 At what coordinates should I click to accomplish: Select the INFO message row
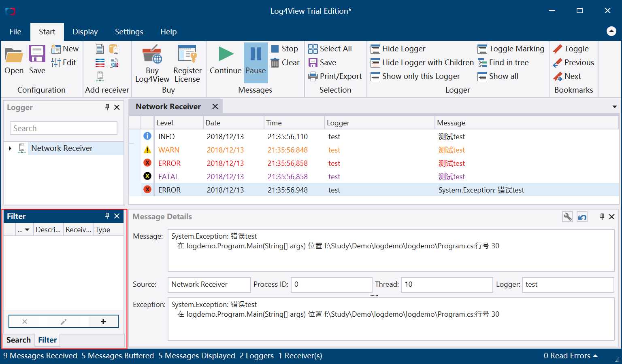coord(374,137)
